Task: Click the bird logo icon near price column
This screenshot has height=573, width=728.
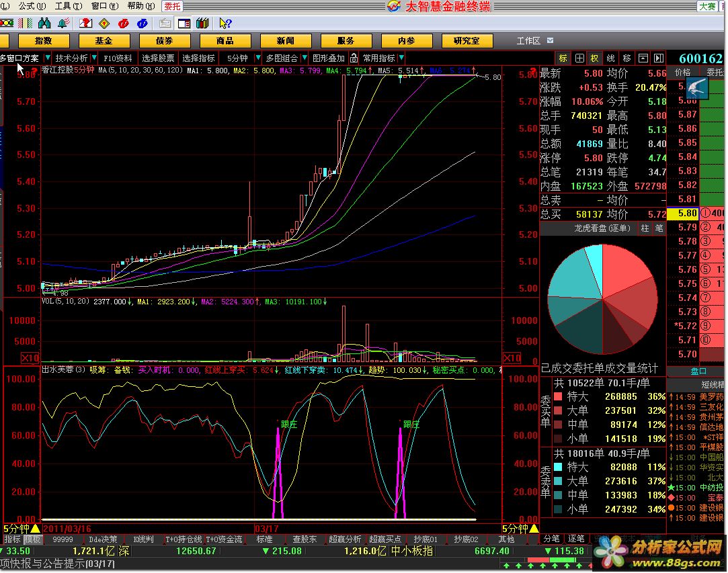Action: (697, 88)
